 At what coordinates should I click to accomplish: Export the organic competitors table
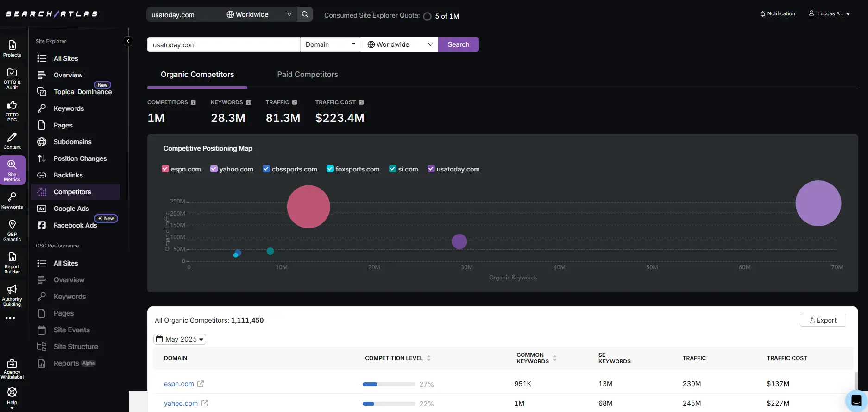coord(823,320)
